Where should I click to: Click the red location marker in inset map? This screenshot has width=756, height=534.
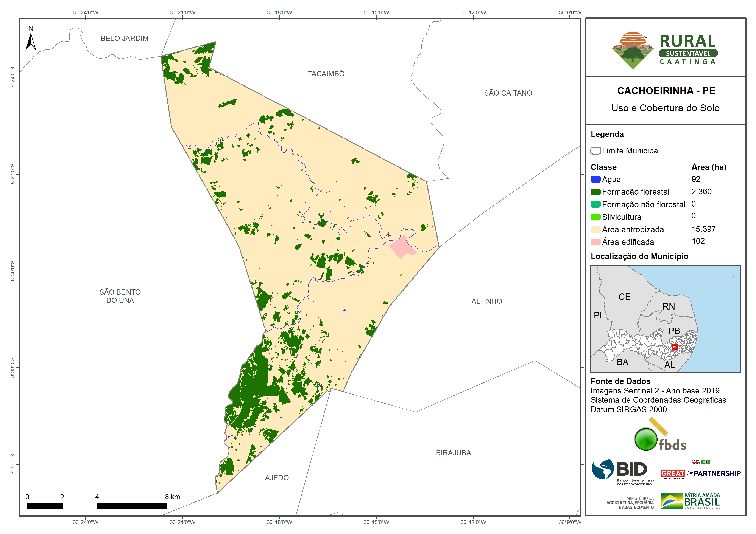click(674, 347)
